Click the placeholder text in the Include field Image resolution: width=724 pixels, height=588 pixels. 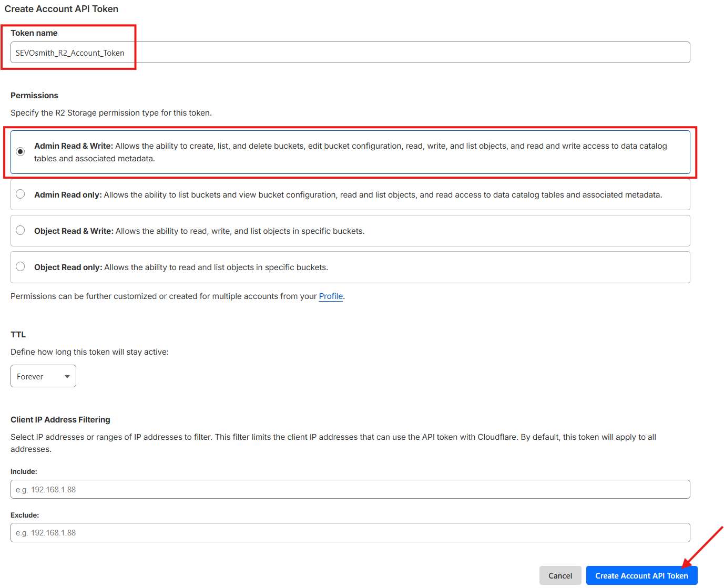tap(46, 489)
